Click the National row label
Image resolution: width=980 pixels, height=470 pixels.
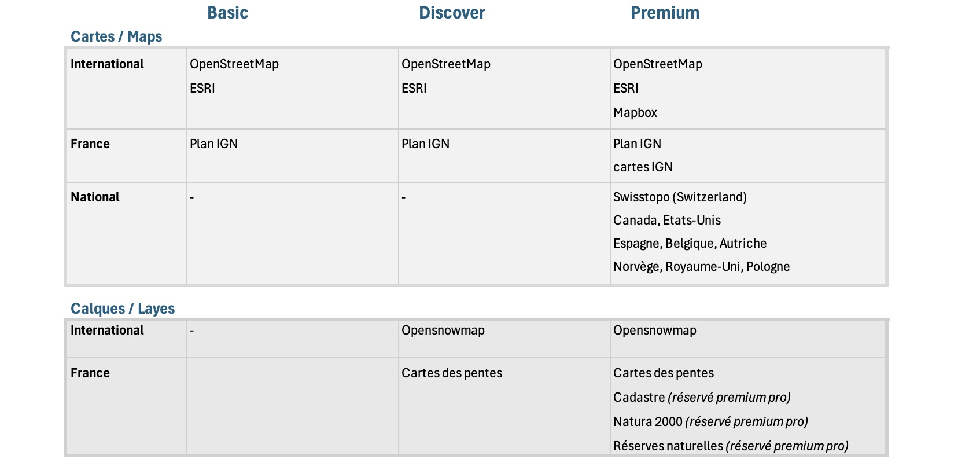click(95, 197)
